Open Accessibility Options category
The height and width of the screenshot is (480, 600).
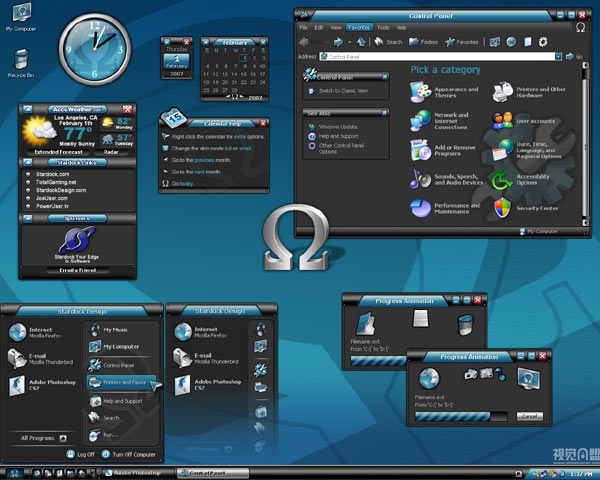(x=521, y=179)
